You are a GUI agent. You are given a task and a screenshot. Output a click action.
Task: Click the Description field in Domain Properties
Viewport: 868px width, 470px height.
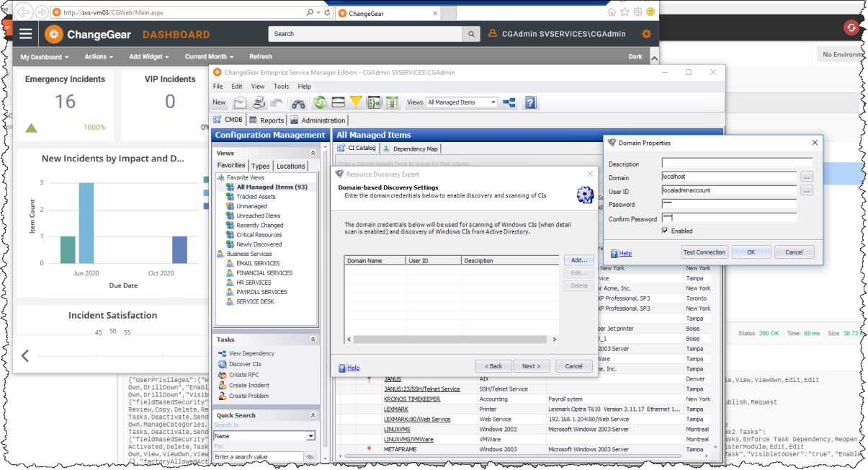pos(736,164)
